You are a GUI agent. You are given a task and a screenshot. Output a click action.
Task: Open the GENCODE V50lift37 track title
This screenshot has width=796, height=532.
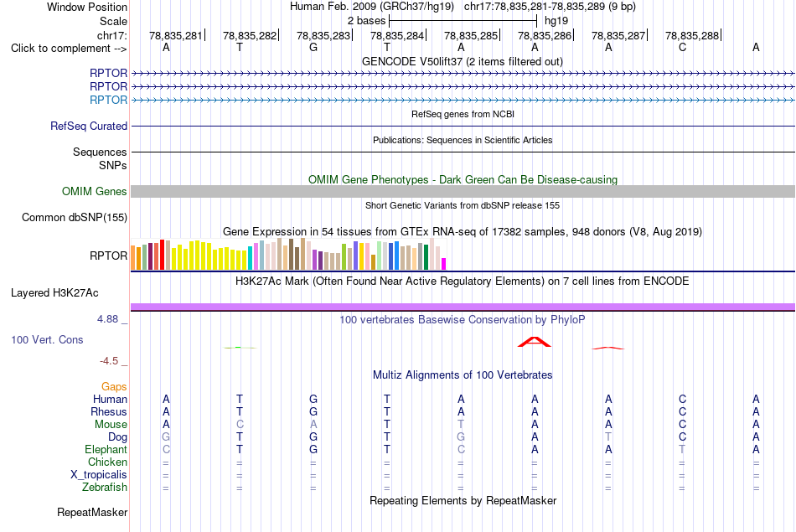(463, 61)
